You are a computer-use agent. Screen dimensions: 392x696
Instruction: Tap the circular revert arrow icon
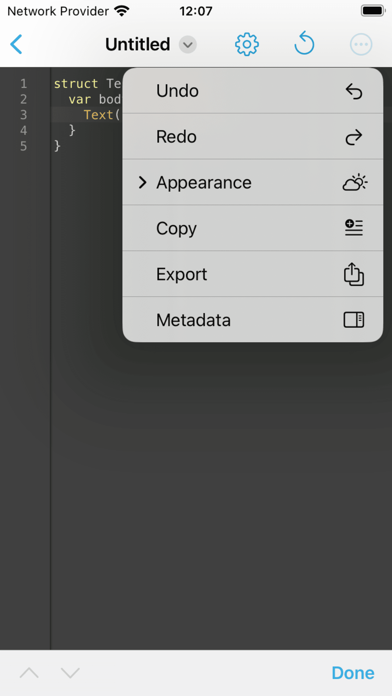(305, 44)
